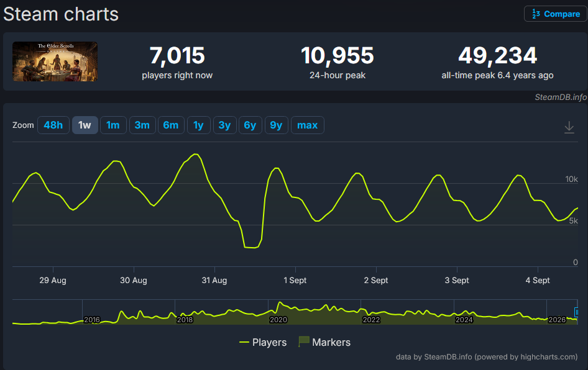Open The Elder Scrolls Online game thumbnail
Viewport: 588px width, 370px height.
tap(55, 61)
